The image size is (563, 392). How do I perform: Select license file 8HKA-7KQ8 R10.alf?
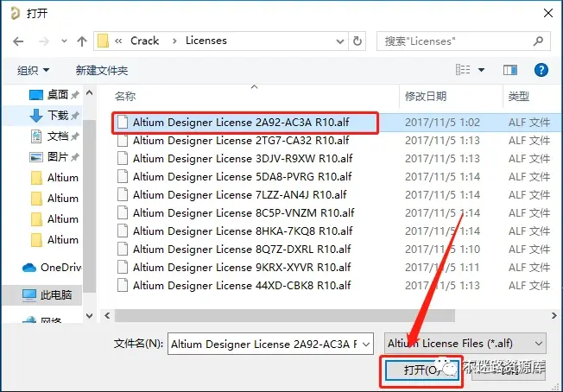coord(243,231)
